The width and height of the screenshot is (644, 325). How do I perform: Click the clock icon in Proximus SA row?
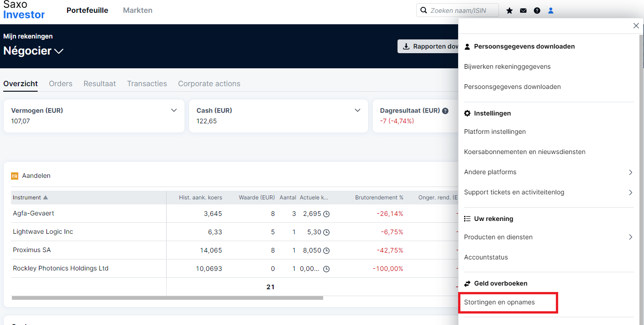pos(326,251)
